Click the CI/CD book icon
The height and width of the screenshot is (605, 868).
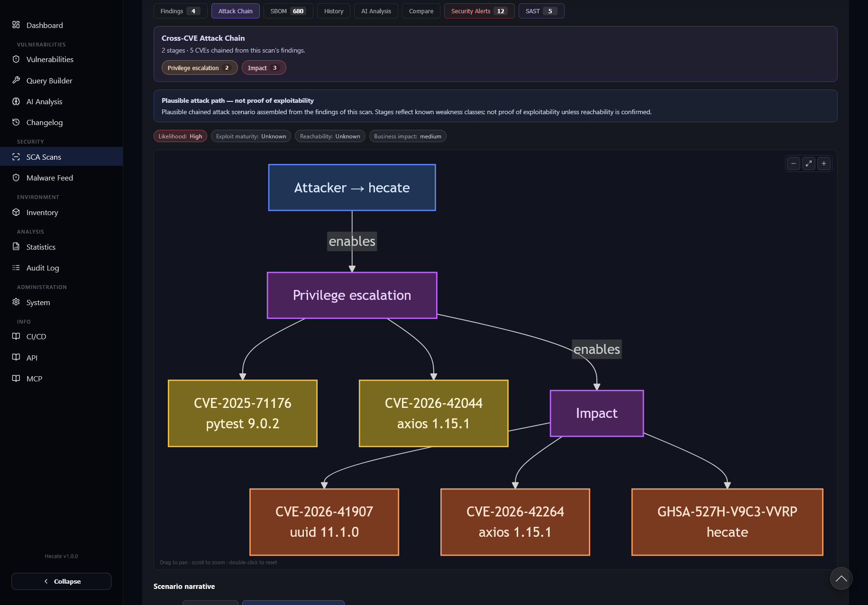pyautogui.click(x=16, y=336)
